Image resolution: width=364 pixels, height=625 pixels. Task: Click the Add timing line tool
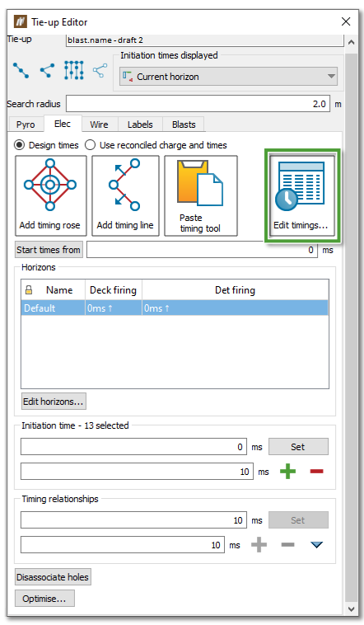point(125,195)
